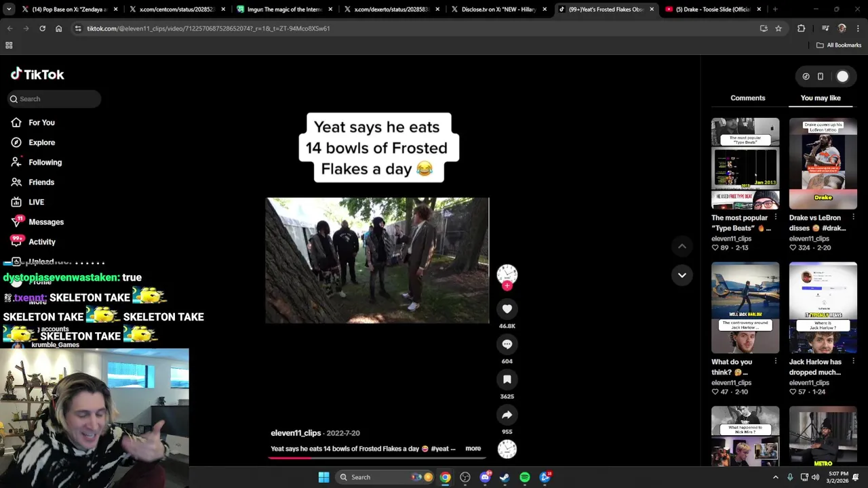868x488 pixels.
Task: Open the What happened to Nick Mira thumbnail
Action: click(x=745, y=436)
